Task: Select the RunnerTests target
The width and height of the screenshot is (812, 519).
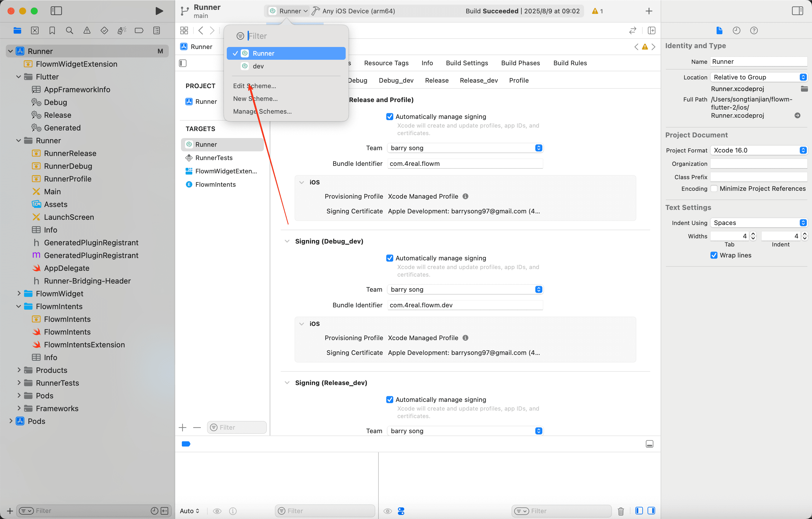Action: pyautogui.click(x=214, y=158)
